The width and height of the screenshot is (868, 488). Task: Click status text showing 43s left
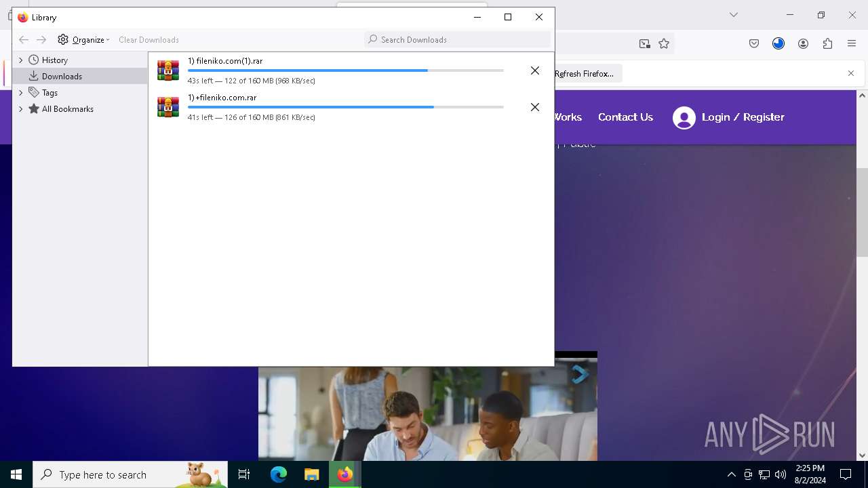252,81
